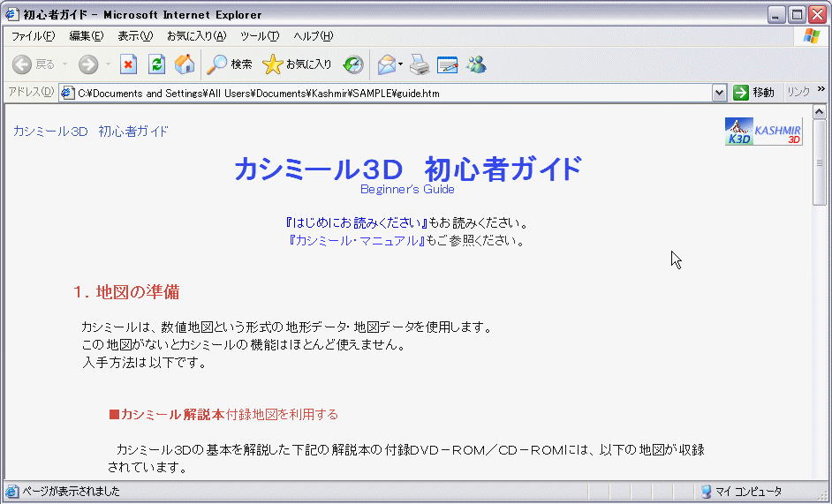This screenshot has height=504, width=832.
Task: Click the マイ コンピュータ zone icon in status bar
Action: pyautogui.click(x=706, y=492)
